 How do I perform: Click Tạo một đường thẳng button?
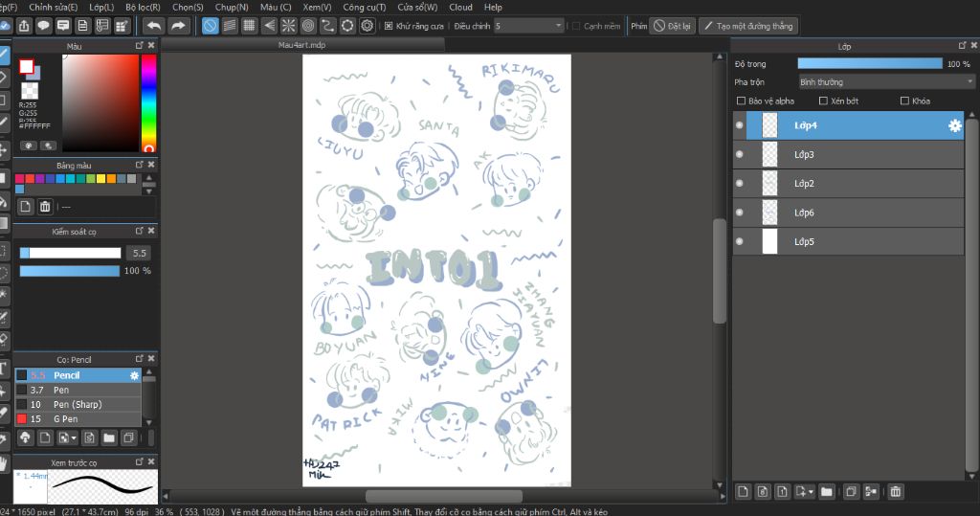[748, 26]
